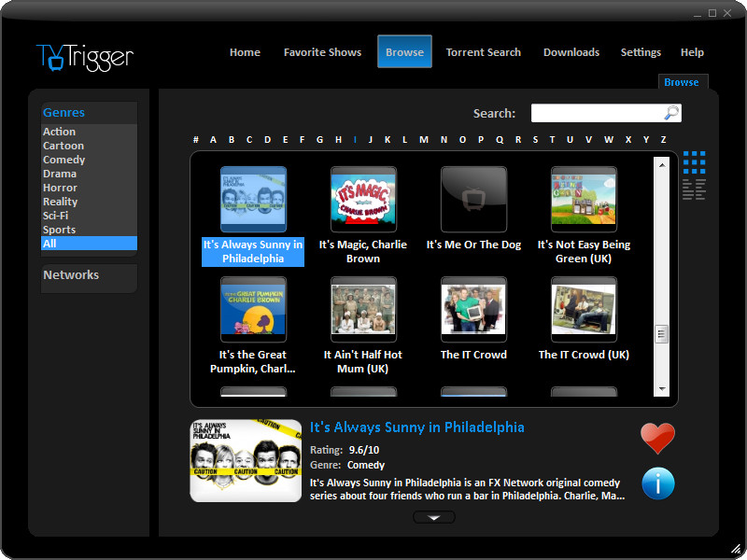Filter by Sports genre
Screen dimensions: 747x560
click(89, 230)
